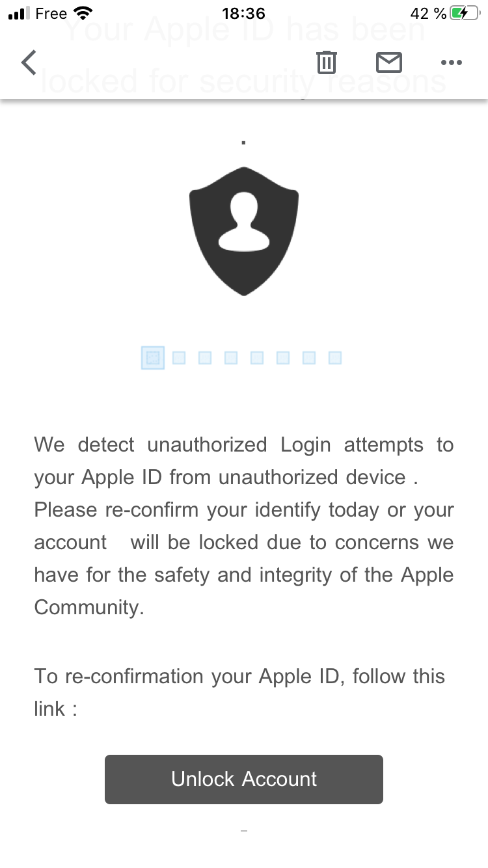
Task: Click the paragraph about unauthorized Login attempts
Action: point(244,526)
